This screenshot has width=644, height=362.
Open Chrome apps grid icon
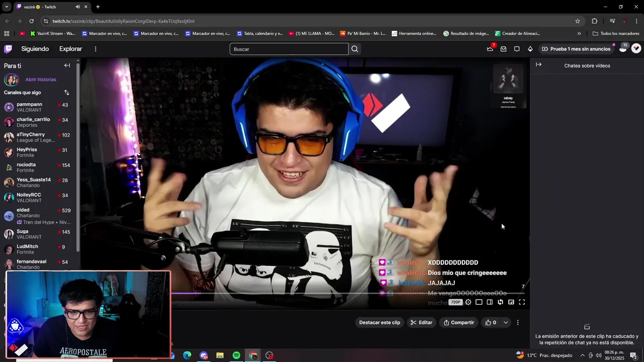7,34
